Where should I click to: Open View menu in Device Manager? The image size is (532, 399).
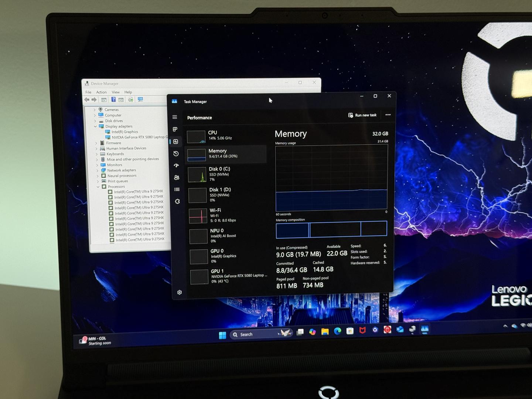[116, 92]
